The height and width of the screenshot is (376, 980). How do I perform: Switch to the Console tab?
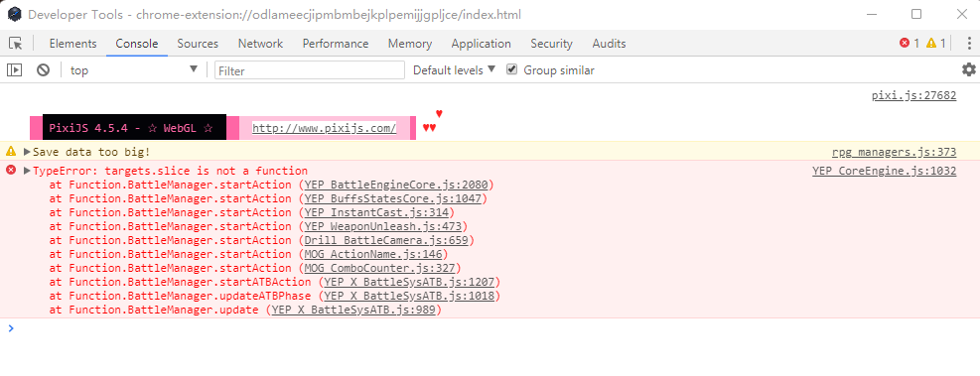[x=137, y=44]
